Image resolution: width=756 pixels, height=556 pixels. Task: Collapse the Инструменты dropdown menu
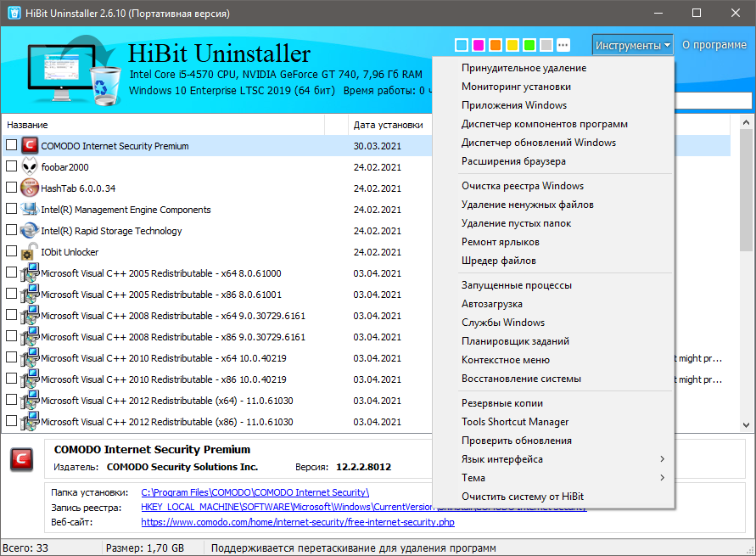point(633,45)
